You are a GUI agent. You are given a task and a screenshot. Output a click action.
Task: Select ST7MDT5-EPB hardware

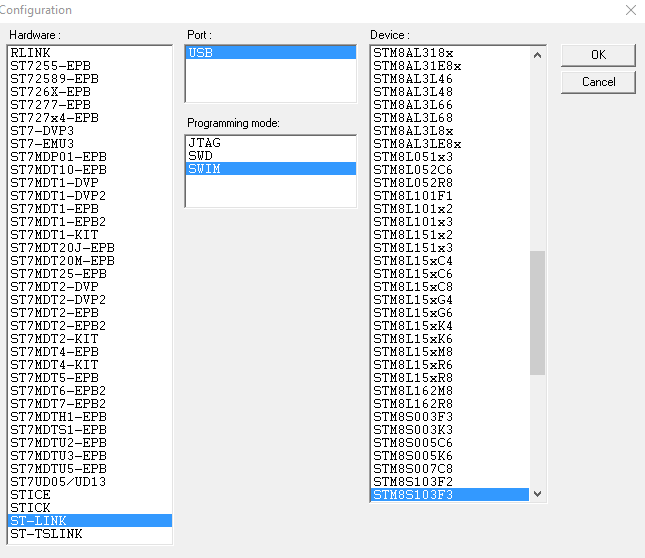click(x=90, y=378)
